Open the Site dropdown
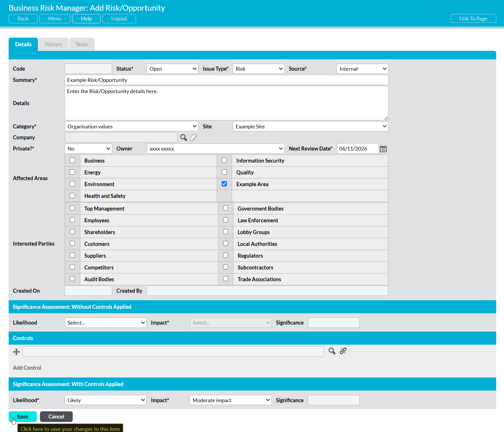The height and width of the screenshot is (432, 504). tap(311, 126)
